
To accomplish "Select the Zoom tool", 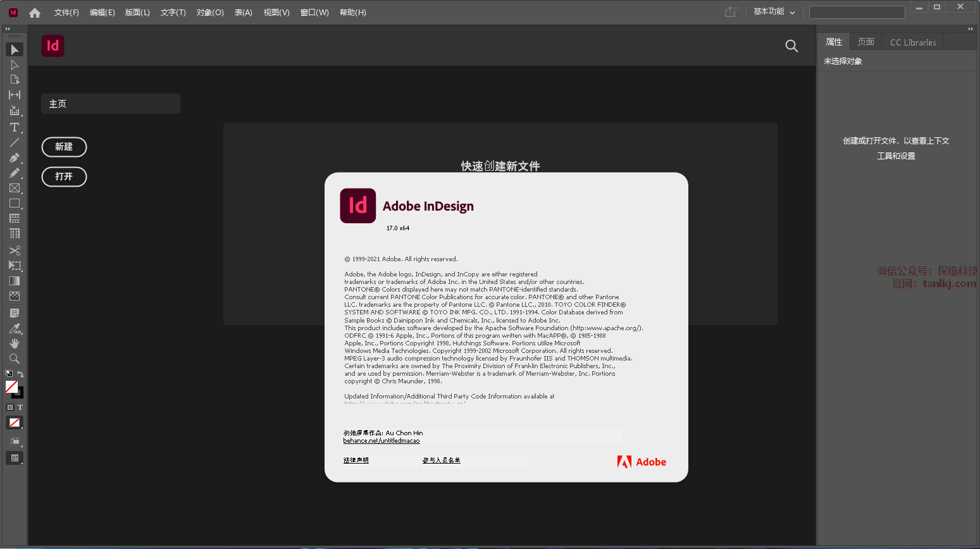I will 15,359.
